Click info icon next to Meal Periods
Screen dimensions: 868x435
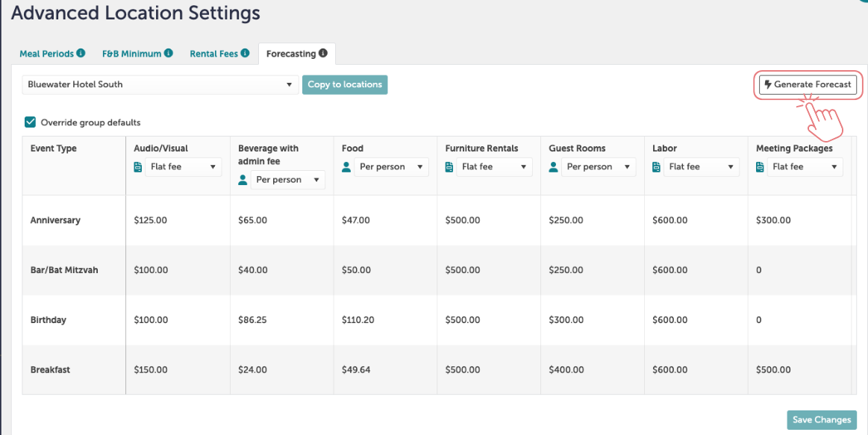pos(81,53)
